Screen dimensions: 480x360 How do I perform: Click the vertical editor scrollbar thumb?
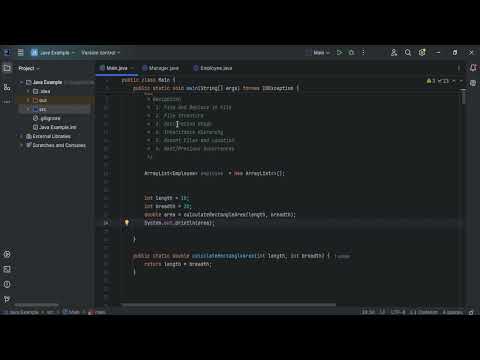point(463,97)
